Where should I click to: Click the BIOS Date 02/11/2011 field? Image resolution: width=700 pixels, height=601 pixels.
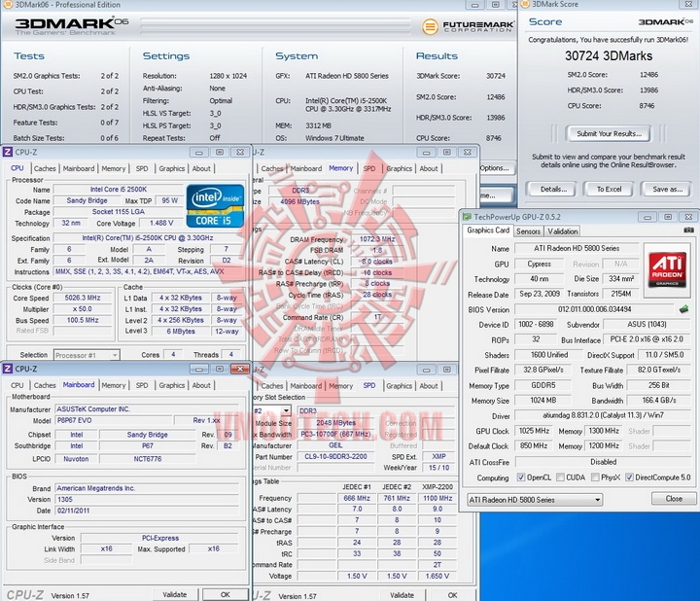[147, 511]
